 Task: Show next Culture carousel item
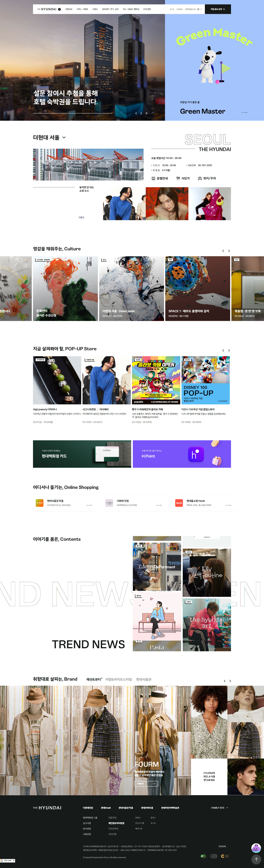coord(229,251)
